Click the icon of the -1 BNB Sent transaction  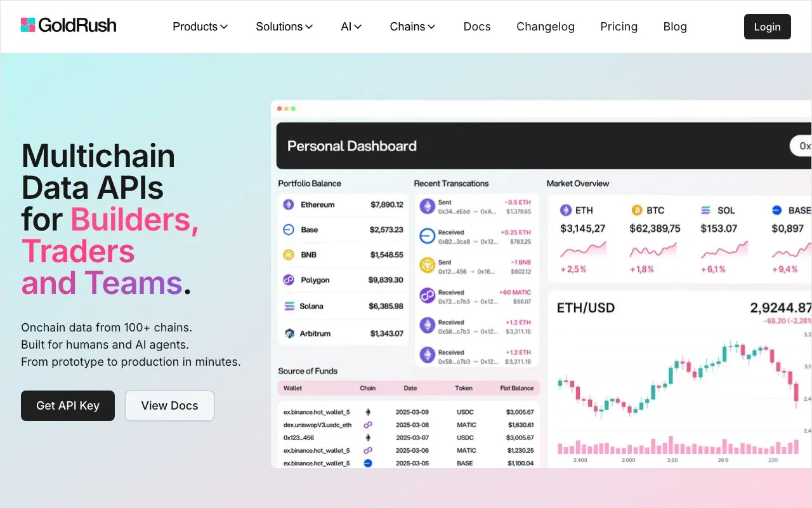coord(427,265)
